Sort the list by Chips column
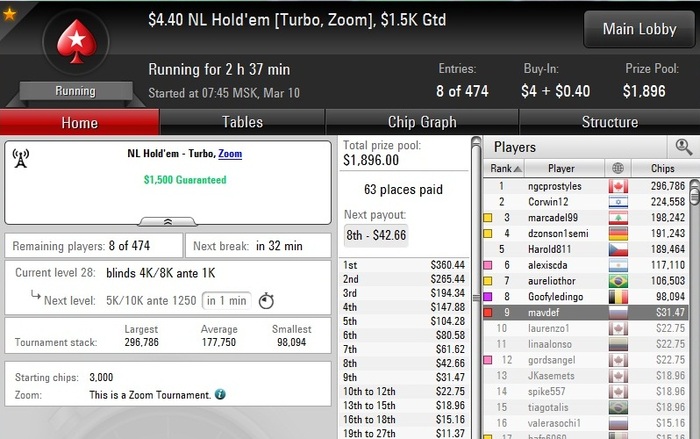This screenshot has height=439, width=700. pos(662,168)
